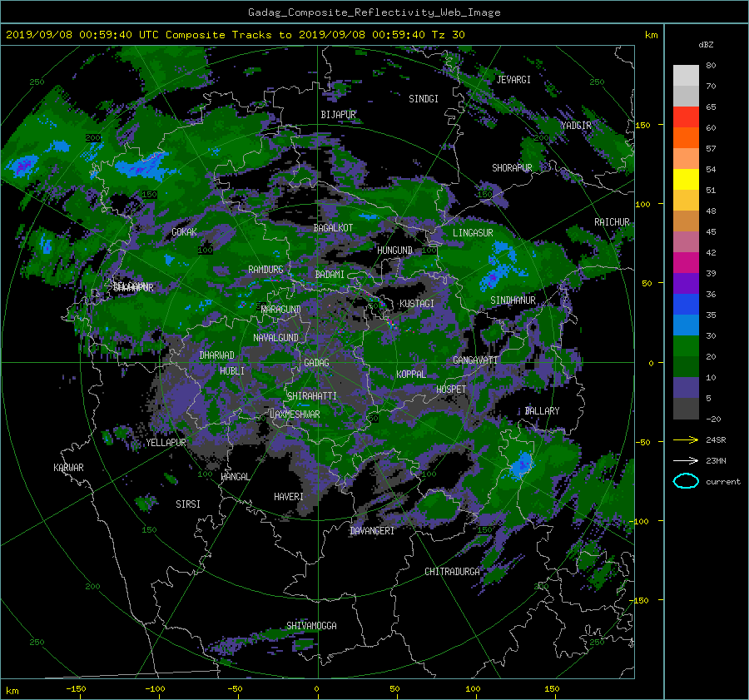Select the dusty pink 45-42 dBZ swatch
The width and height of the screenshot is (749, 700).
click(686, 241)
